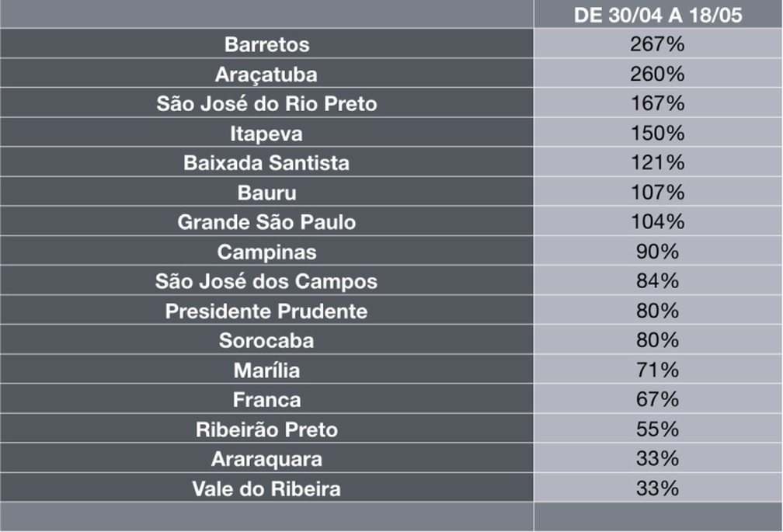Click the Barretos row label
Viewport: 783px width, 532px height.
[266, 44]
